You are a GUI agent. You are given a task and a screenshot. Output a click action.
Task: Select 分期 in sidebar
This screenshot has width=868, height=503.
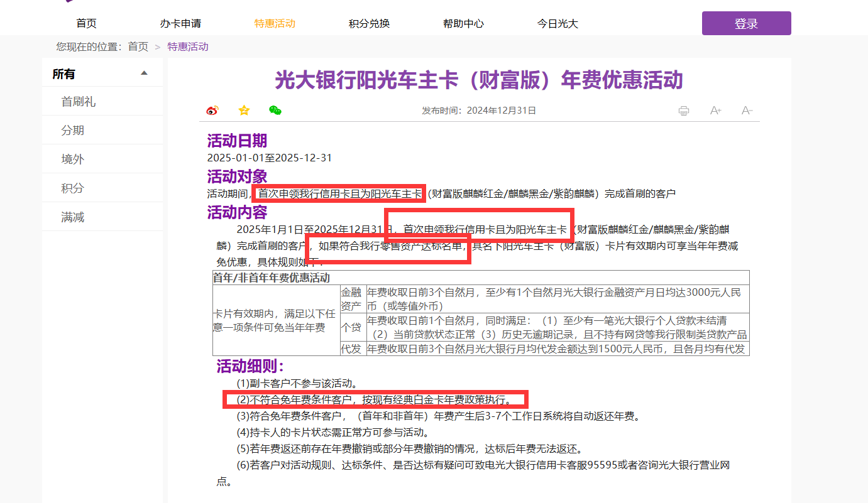[x=102, y=130]
